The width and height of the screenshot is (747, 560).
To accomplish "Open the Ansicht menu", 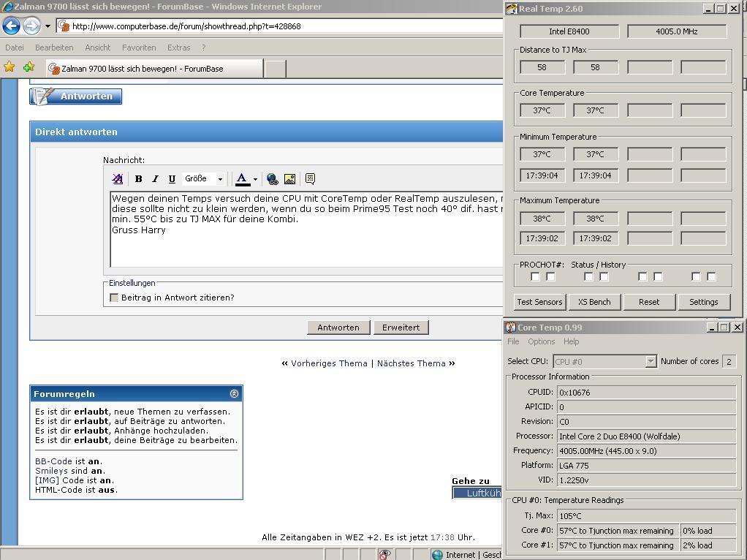I will pos(98,48).
